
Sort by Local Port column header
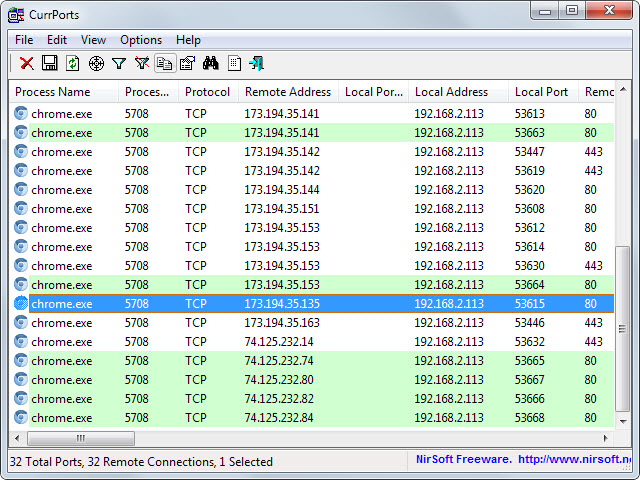[x=543, y=92]
